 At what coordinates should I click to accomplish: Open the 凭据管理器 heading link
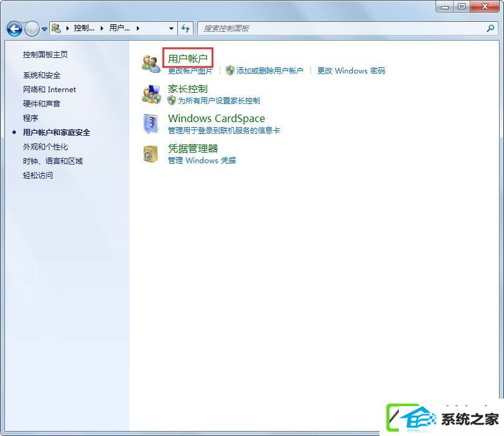[193, 148]
